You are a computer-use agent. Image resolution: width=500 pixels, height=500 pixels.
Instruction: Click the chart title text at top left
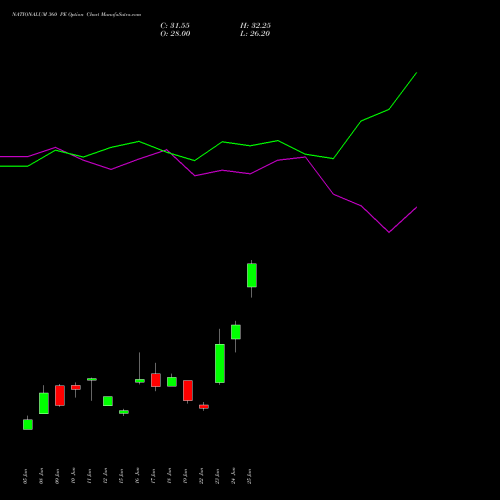pos(76,15)
